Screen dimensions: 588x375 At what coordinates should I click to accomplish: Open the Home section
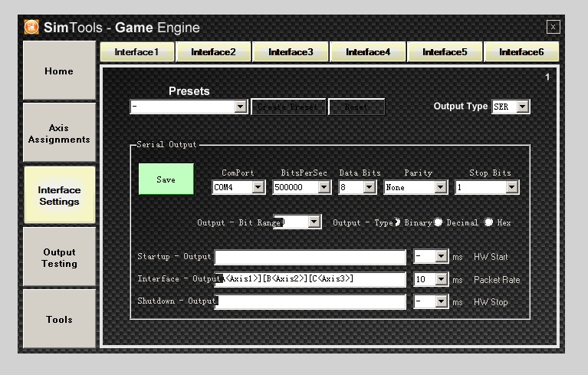pos(59,71)
